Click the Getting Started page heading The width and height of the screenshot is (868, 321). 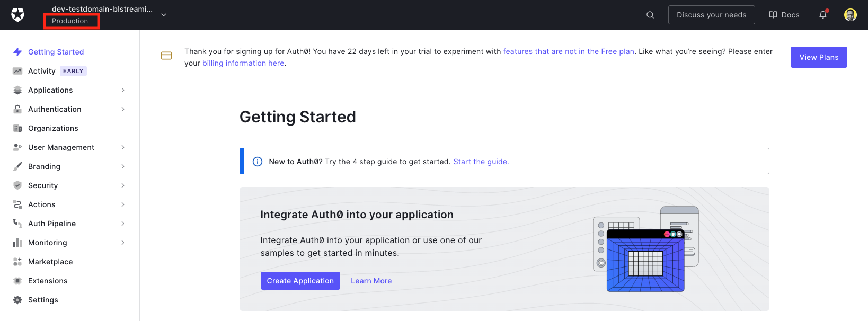click(298, 117)
